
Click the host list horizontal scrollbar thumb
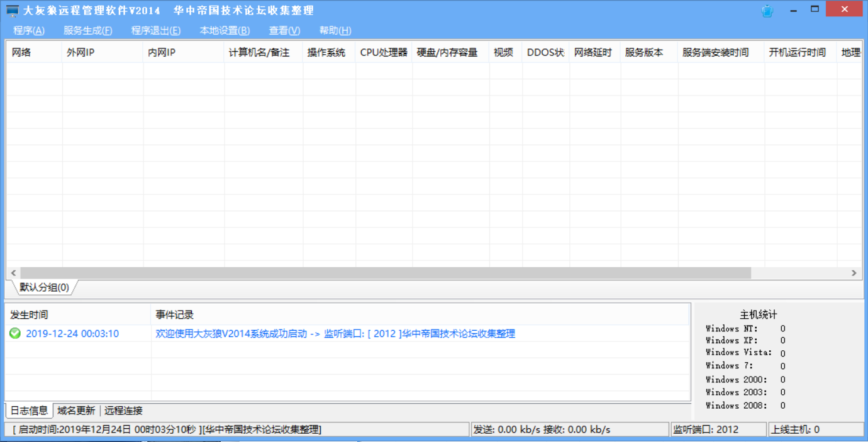click(x=386, y=273)
